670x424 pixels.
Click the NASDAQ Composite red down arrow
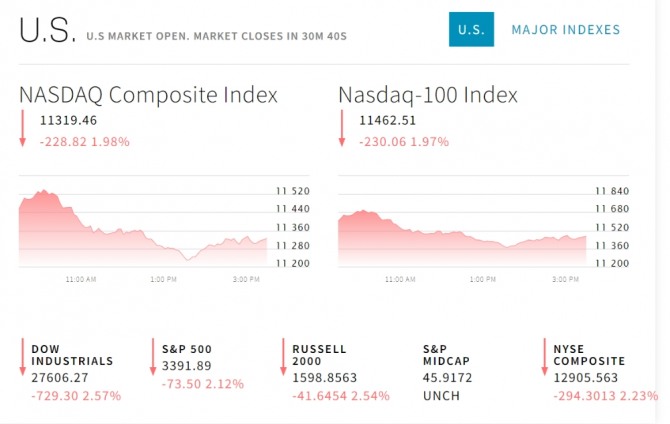coord(23,130)
